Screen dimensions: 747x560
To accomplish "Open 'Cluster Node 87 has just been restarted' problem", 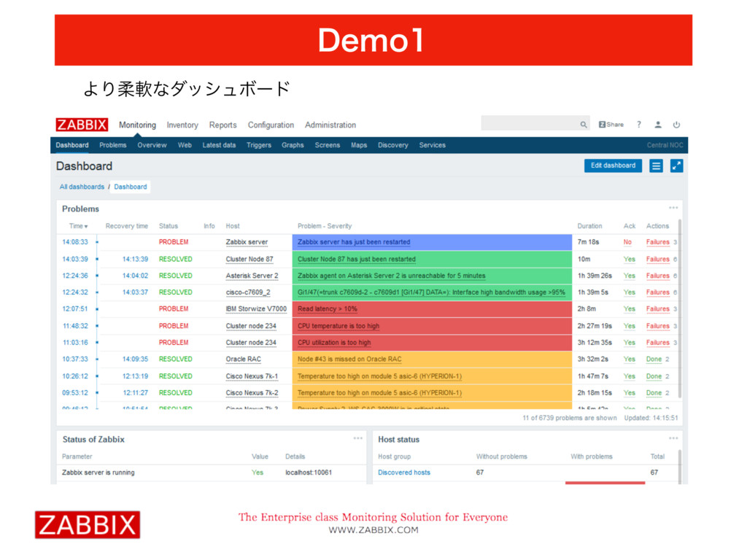I will pyautogui.click(x=356, y=259).
